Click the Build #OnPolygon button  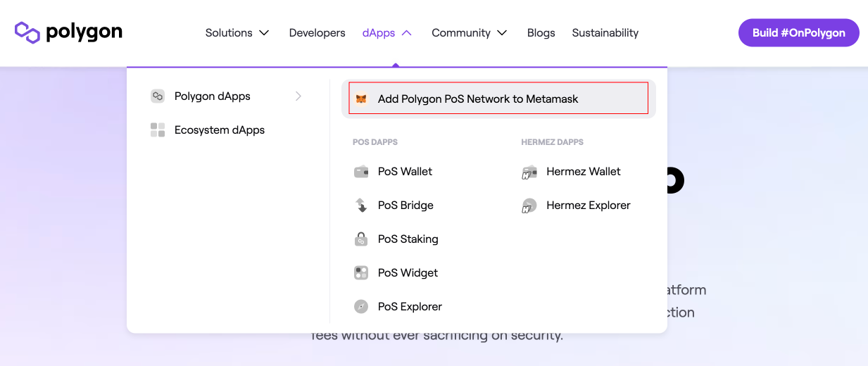click(798, 33)
